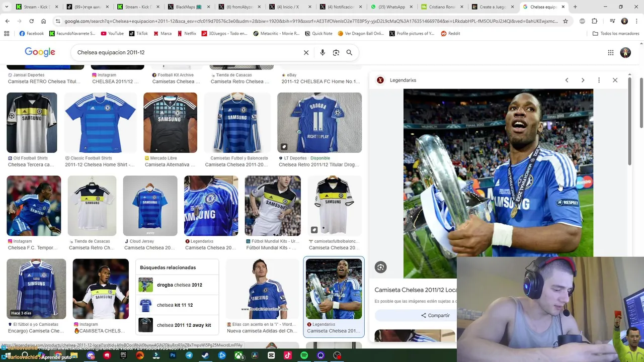Open the 'Hace 3 días' Chelsea shirt image
644x362 pixels.
[x=36, y=289]
